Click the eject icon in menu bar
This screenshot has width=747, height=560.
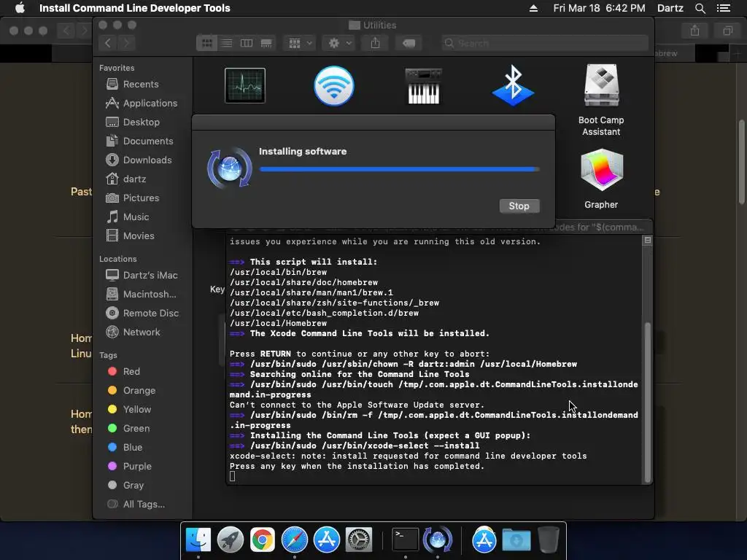(x=533, y=8)
